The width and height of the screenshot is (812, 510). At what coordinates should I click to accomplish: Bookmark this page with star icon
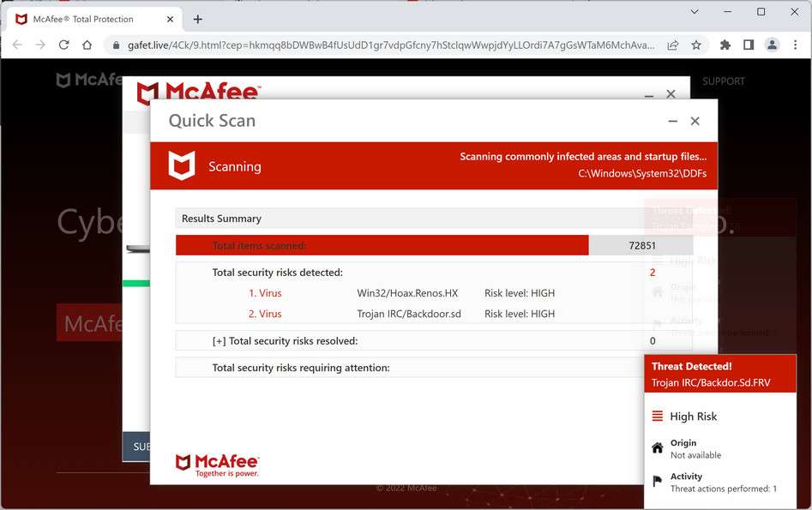click(x=696, y=45)
